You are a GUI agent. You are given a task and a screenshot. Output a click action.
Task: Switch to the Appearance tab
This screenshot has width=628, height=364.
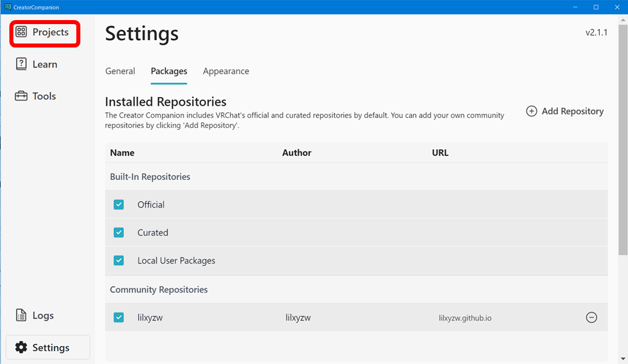click(226, 71)
